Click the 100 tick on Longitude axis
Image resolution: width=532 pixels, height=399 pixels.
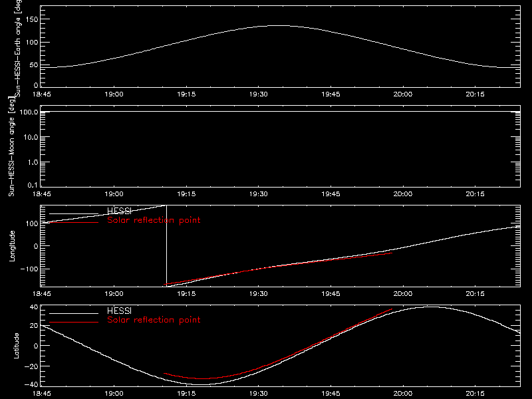tap(31, 223)
